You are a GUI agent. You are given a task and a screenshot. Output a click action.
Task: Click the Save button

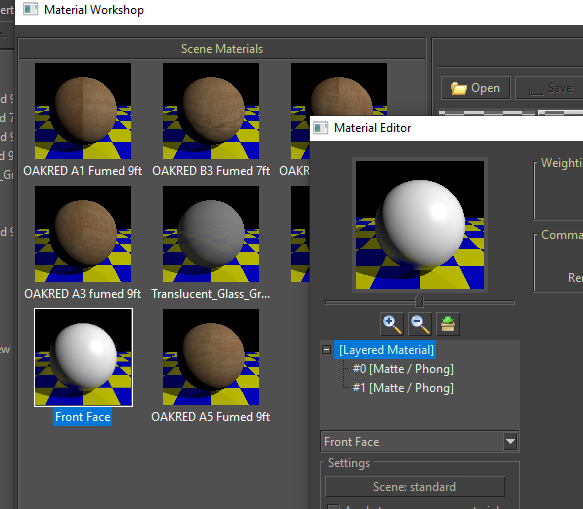550,88
